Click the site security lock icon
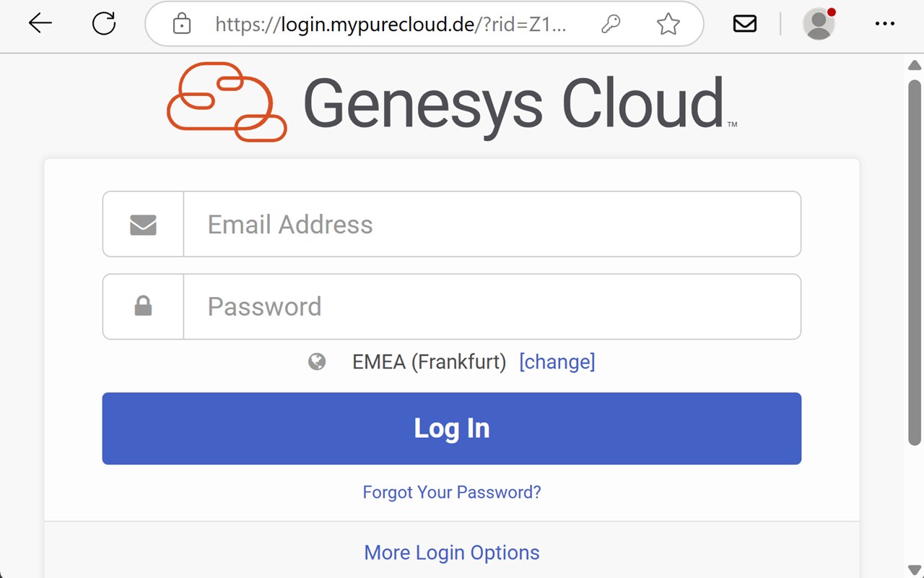This screenshot has height=578, width=924. point(182,25)
